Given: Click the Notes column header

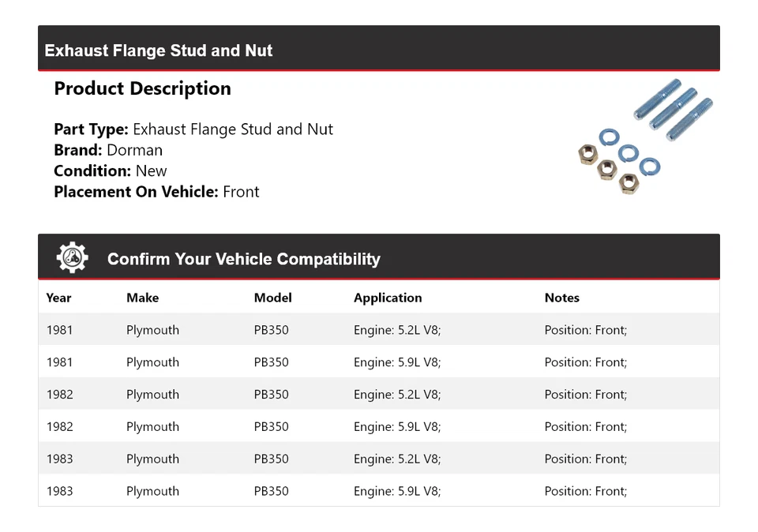Looking at the screenshot, I should 561,298.
